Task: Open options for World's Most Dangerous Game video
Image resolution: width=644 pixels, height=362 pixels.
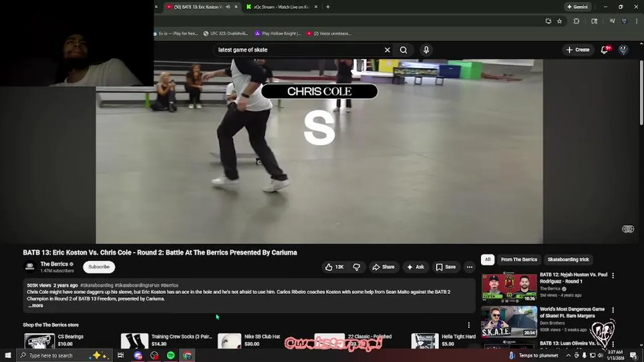Action: 613,310
